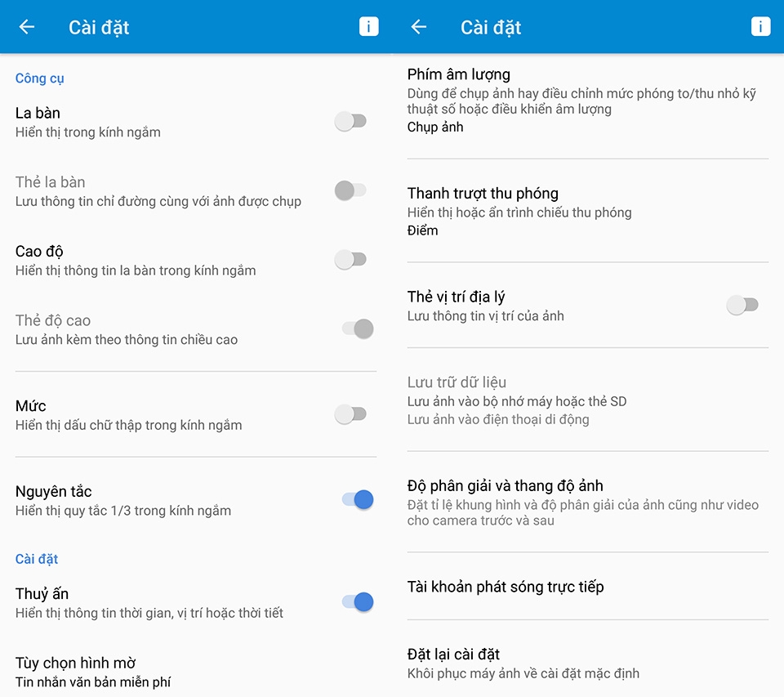Toggle the Thẻ la bàn switch
This screenshot has width=784, height=697.
click(350, 190)
